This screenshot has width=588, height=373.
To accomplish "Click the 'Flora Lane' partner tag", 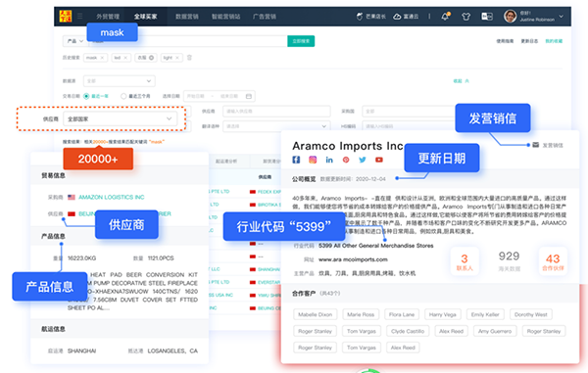I will [402, 314].
